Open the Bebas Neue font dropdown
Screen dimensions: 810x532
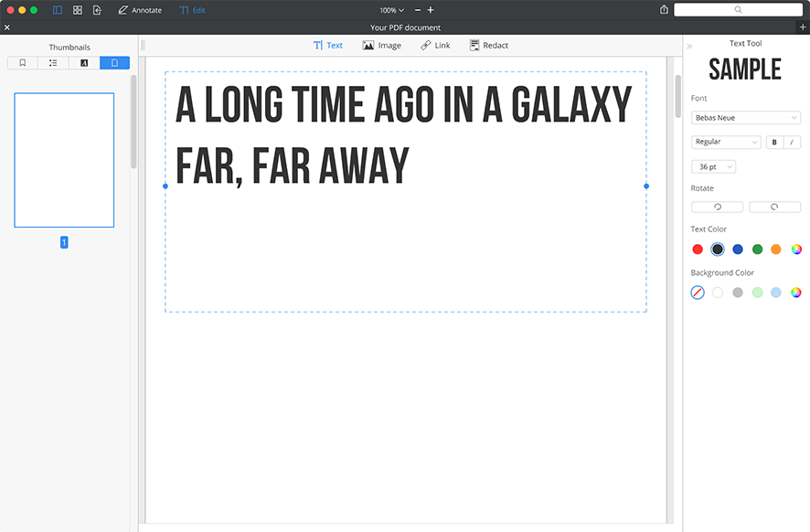point(746,118)
